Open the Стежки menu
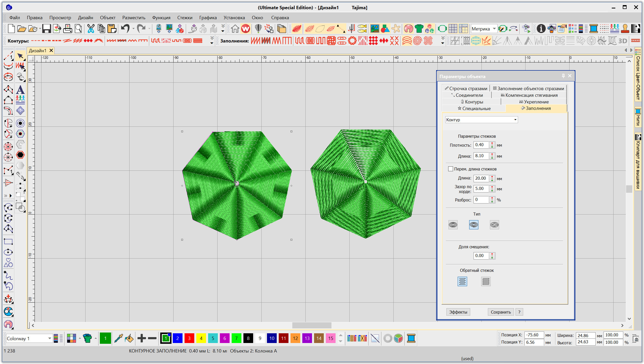 pyautogui.click(x=185, y=18)
